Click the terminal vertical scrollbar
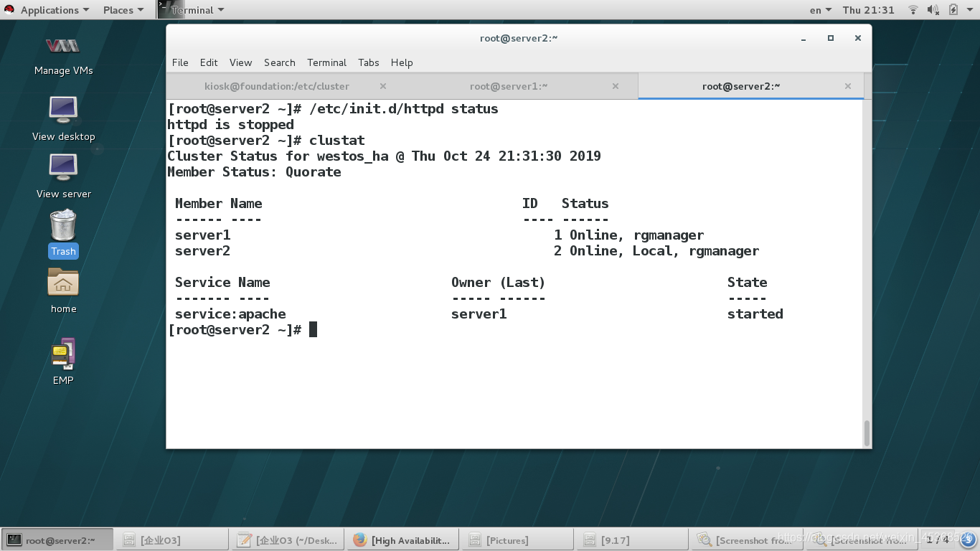This screenshot has width=980, height=551. coord(867,433)
